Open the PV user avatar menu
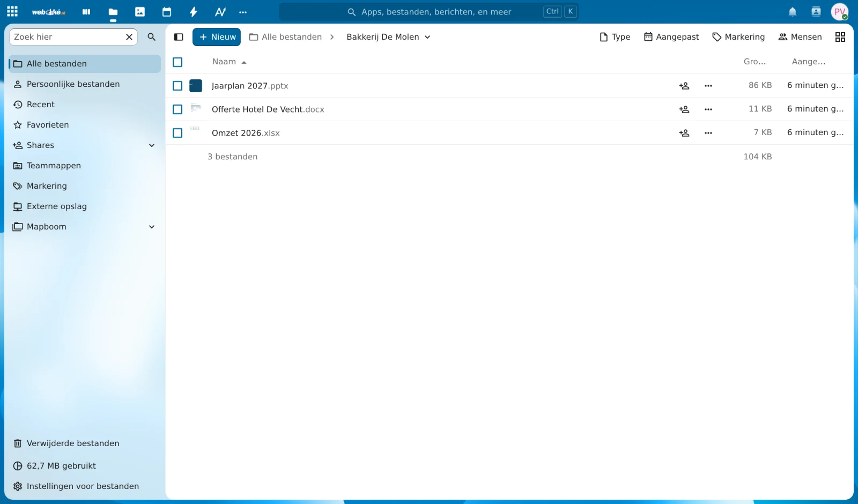The height and width of the screenshot is (504, 858). click(x=840, y=12)
